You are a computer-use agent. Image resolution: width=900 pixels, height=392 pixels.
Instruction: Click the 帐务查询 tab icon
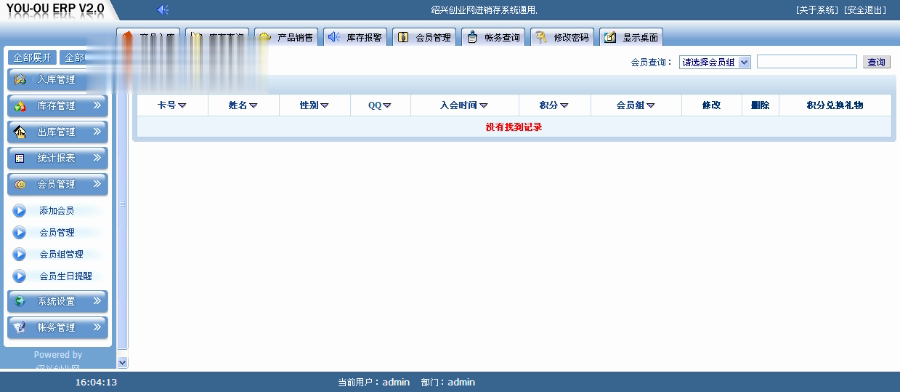[472, 37]
